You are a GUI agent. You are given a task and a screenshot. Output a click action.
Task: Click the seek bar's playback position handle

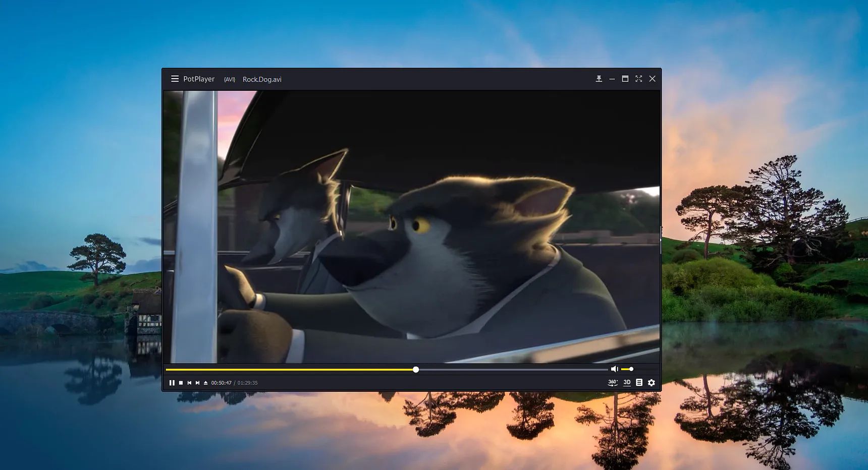point(416,370)
